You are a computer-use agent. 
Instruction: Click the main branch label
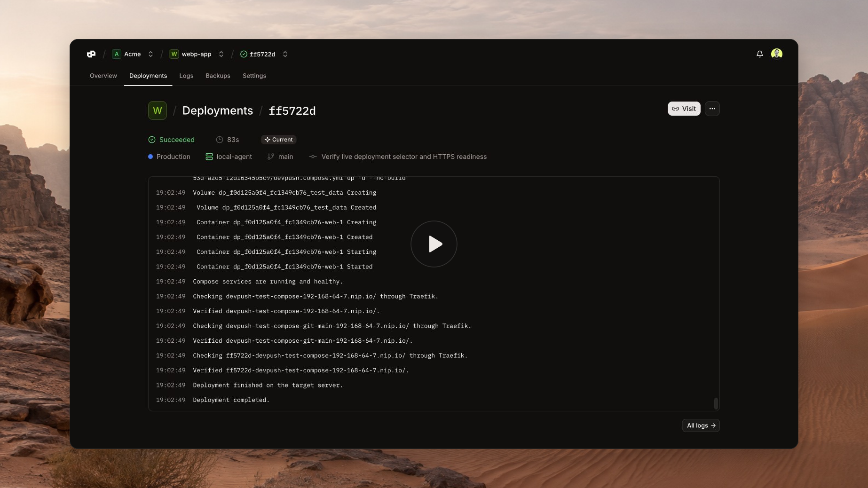(286, 157)
